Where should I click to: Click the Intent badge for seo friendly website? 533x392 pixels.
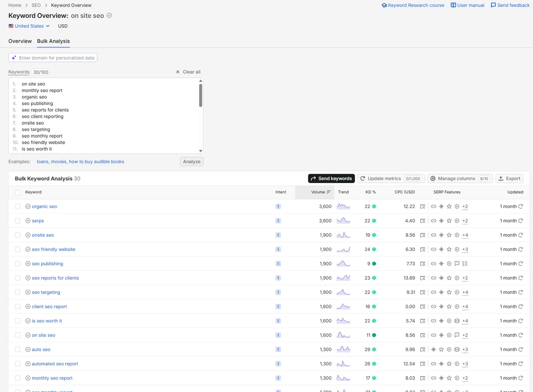click(x=278, y=249)
